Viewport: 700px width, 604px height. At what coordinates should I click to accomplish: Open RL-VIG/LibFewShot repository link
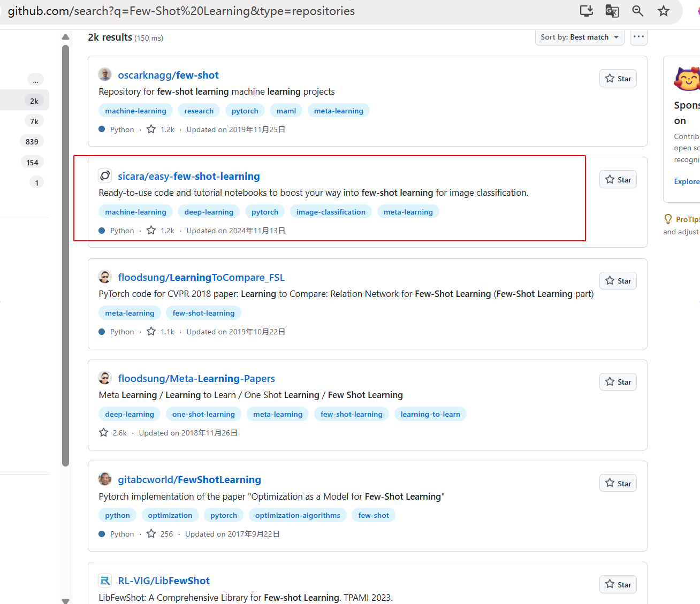(164, 580)
